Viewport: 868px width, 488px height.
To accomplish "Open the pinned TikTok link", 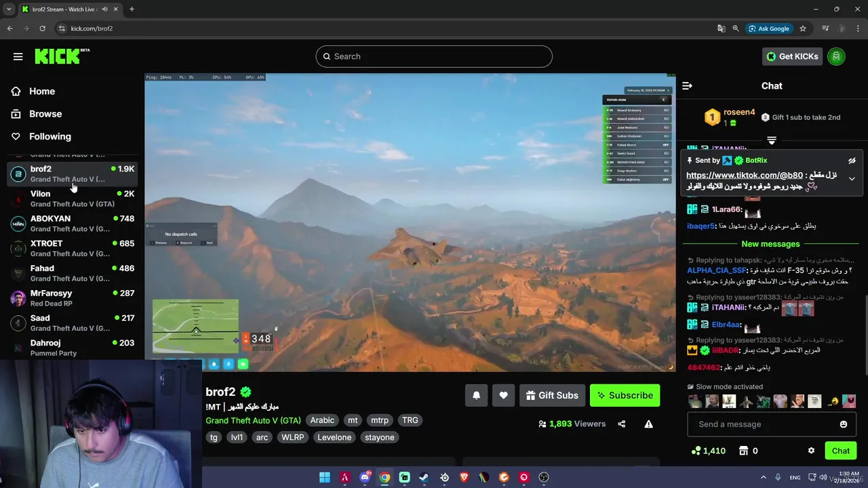I will (744, 176).
